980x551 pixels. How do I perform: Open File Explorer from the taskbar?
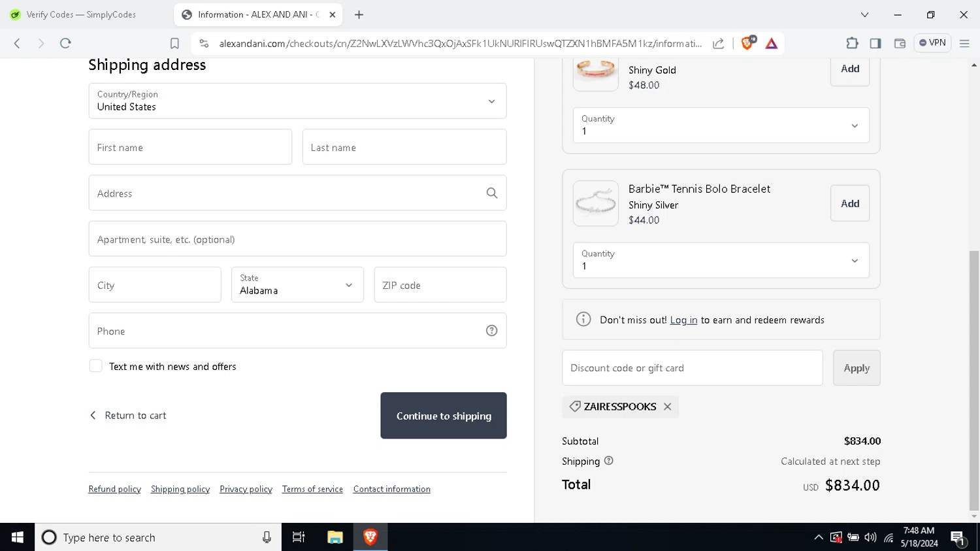pos(335,537)
